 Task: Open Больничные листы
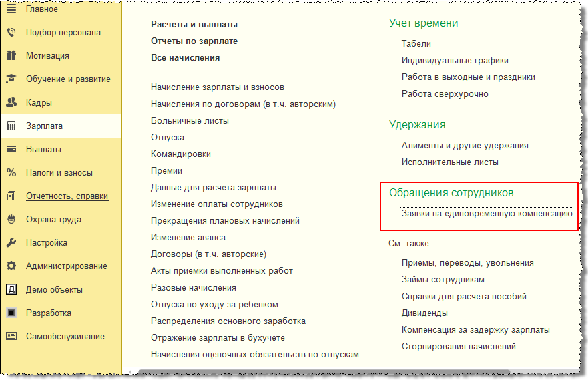[x=190, y=121]
